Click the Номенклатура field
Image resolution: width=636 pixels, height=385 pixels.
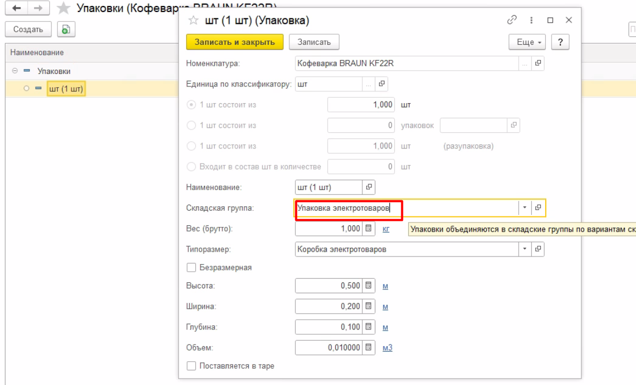(407, 63)
